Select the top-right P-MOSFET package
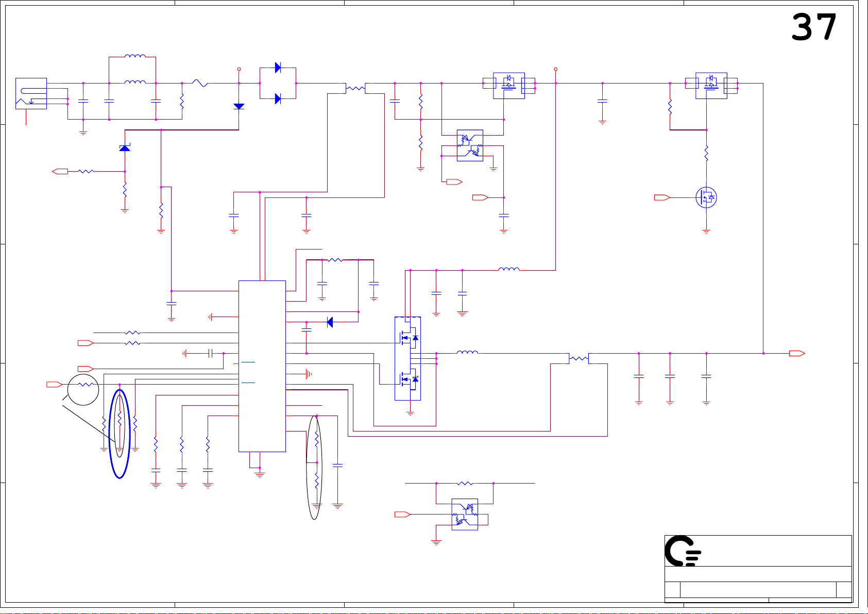 711,85
